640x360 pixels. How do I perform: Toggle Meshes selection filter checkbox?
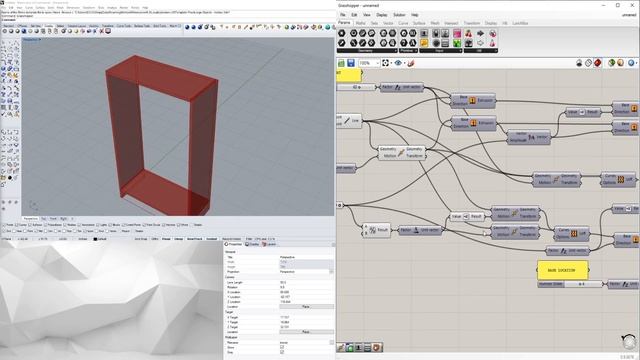65,225
